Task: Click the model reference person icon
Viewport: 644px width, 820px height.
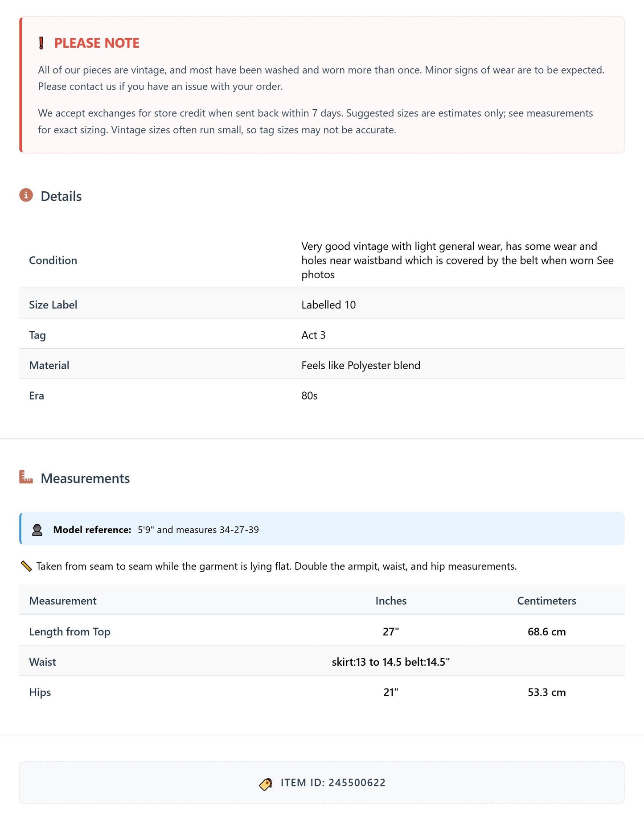Action: coord(37,530)
